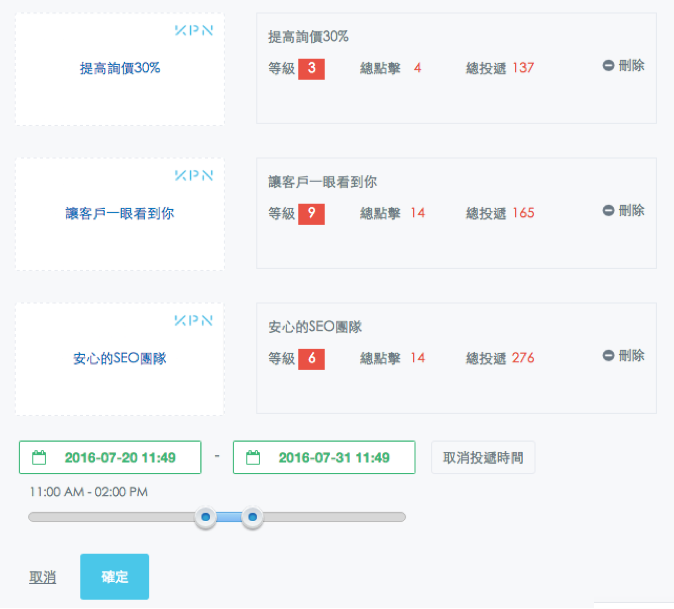
Task: Click the red level badge showing 3
Action: click(311, 69)
